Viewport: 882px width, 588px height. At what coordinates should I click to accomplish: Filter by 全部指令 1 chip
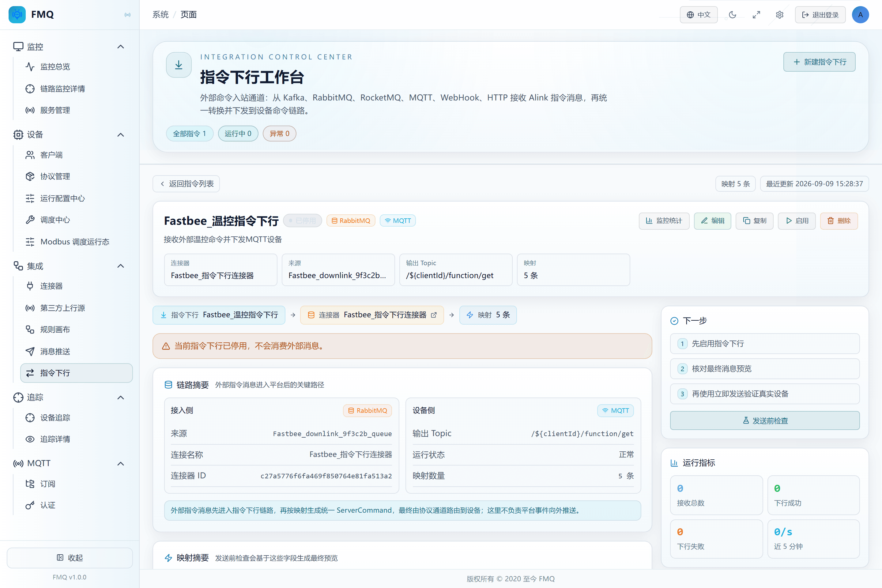tap(189, 134)
